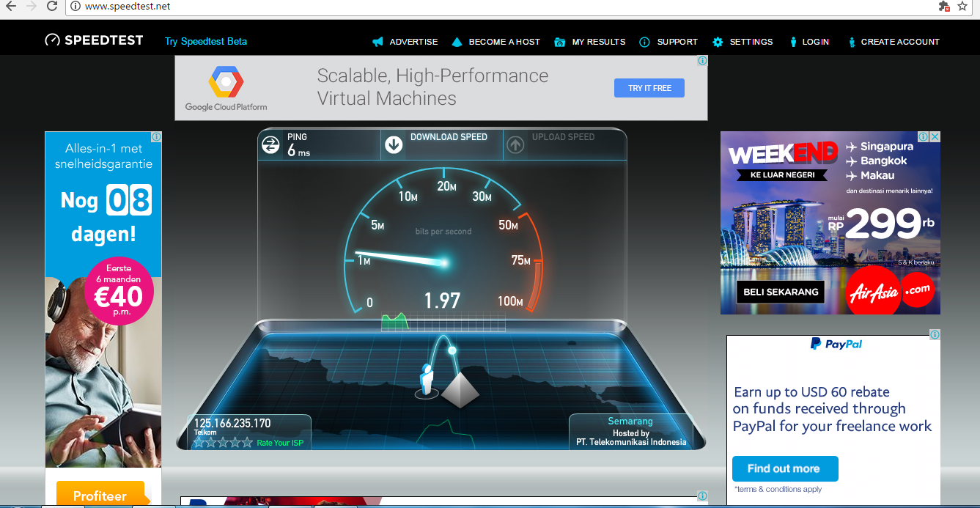Click the Become a Host icon
The image size is (980, 508).
[x=457, y=42]
